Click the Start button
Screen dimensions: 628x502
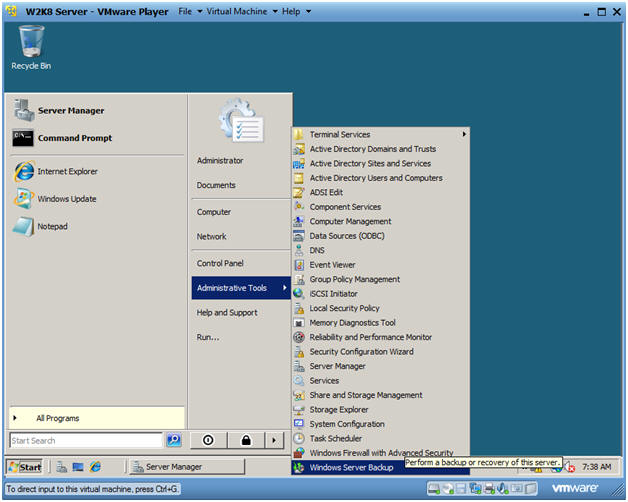tap(24, 467)
